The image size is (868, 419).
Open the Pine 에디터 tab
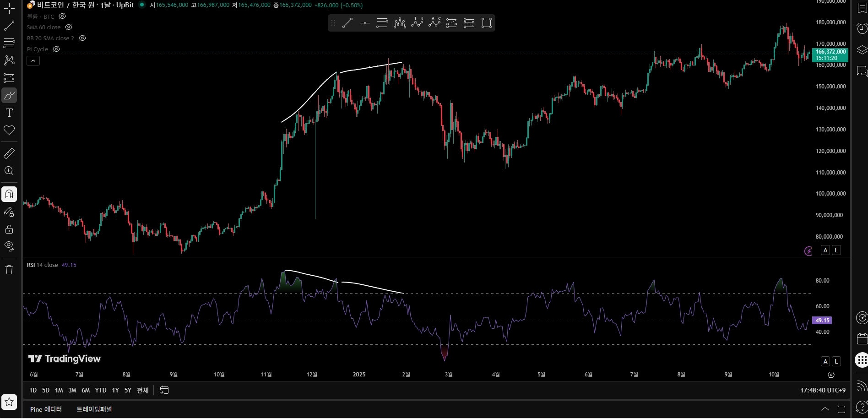pos(46,409)
